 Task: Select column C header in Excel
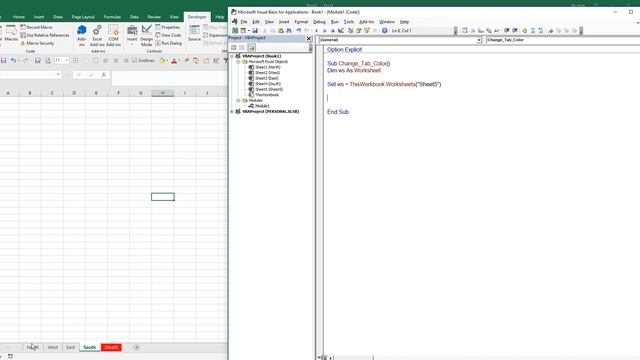[52, 93]
